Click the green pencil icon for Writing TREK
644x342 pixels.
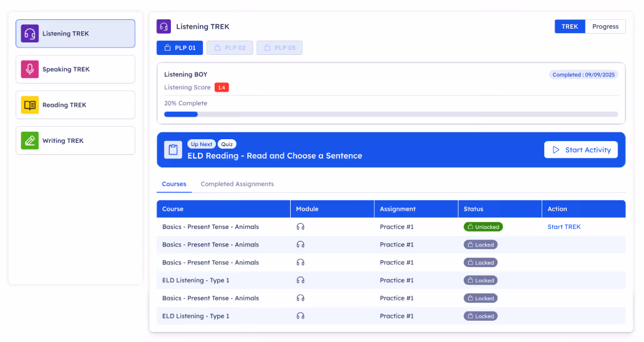pyautogui.click(x=29, y=140)
